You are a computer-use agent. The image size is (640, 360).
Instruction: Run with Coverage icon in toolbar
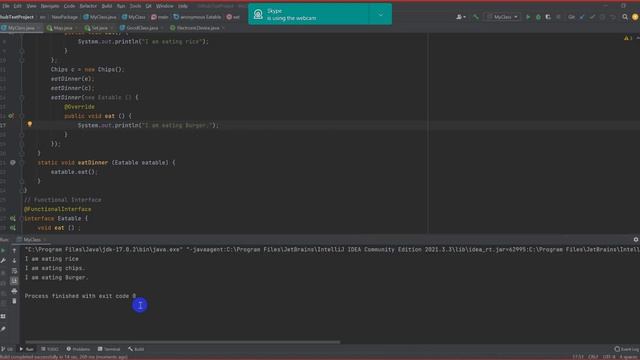coord(548,17)
